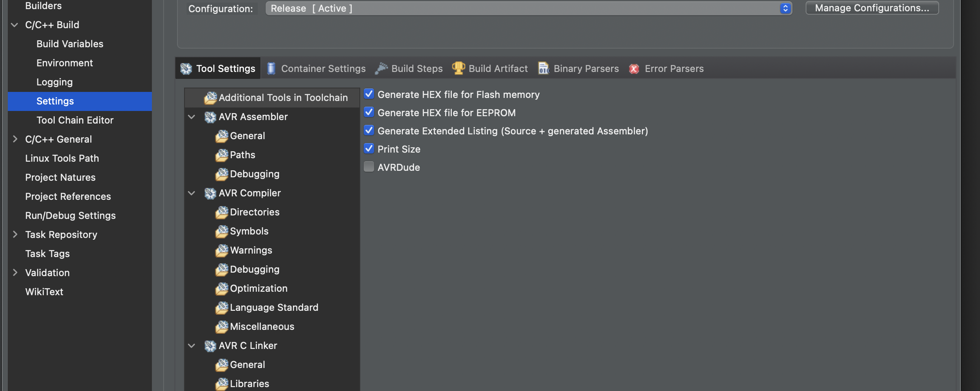The image size is (980, 391).
Task: Click the Manage Configurations button
Action: click(x=871, y=7)
